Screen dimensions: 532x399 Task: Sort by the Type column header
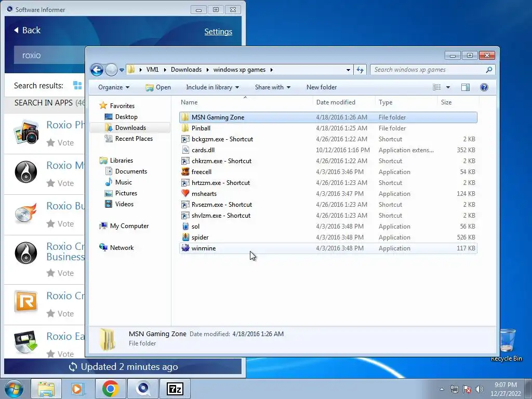385,102
